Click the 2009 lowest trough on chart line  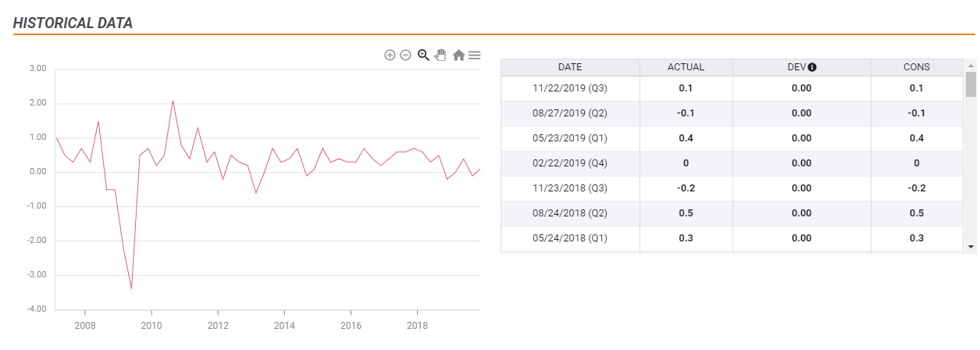point(131,288)
